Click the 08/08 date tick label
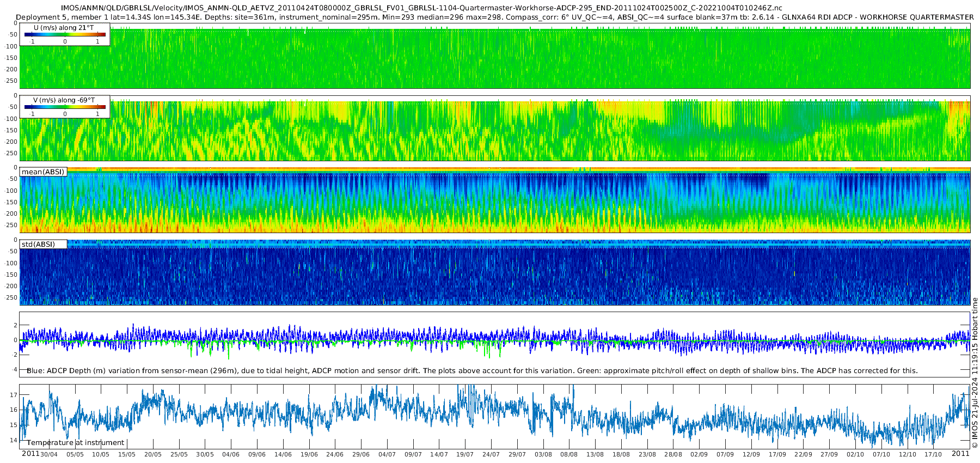 tap(569, 454)
